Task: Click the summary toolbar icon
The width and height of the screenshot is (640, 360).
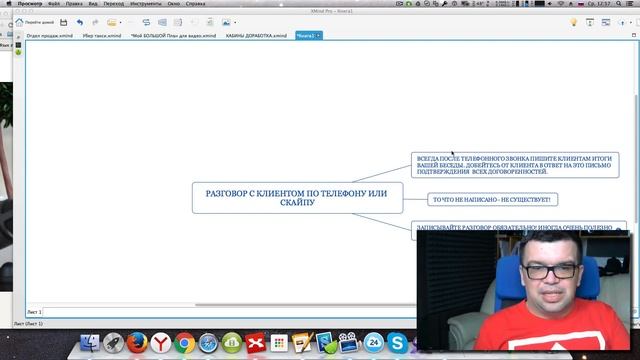Action: point(178,22)
